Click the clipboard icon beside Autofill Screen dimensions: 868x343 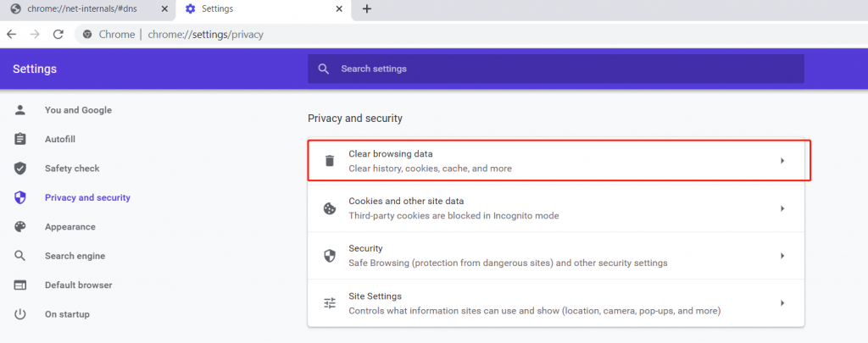point(20,139)
